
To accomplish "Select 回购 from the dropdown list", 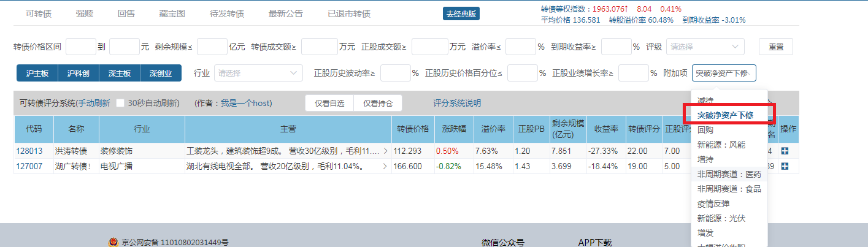I will (x=705, y=130).
